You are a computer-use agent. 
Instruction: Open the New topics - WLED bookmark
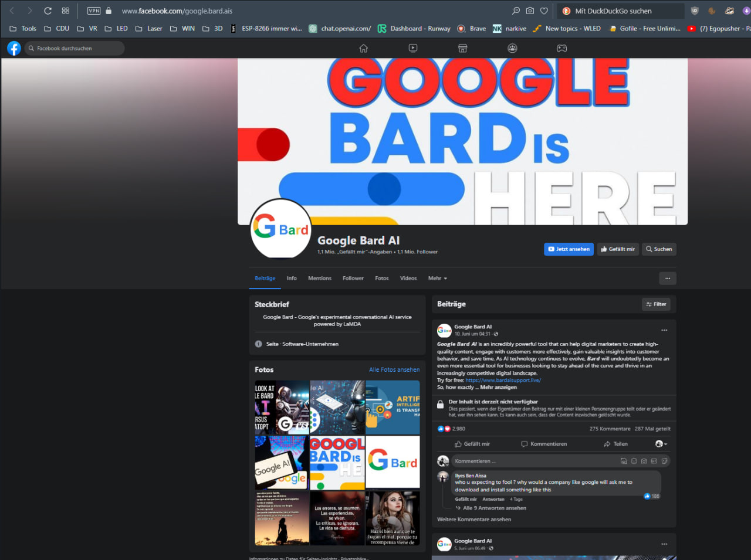tap(567, 28)
